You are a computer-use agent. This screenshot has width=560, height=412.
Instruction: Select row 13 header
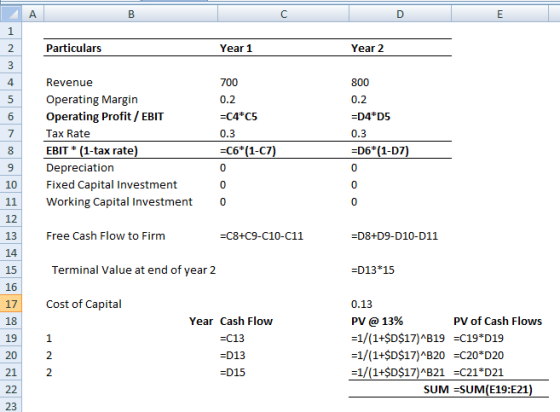point(11,236)
